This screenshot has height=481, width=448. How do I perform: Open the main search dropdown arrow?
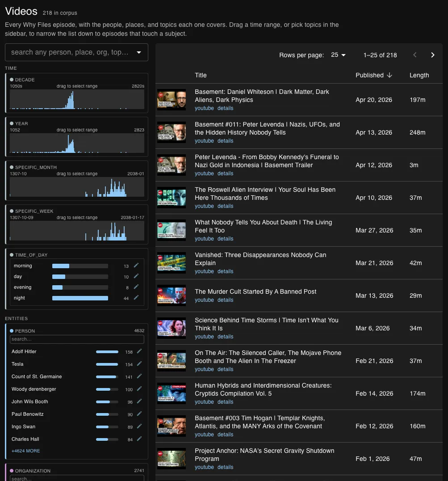pyautogui.click(x=139, y=52)
